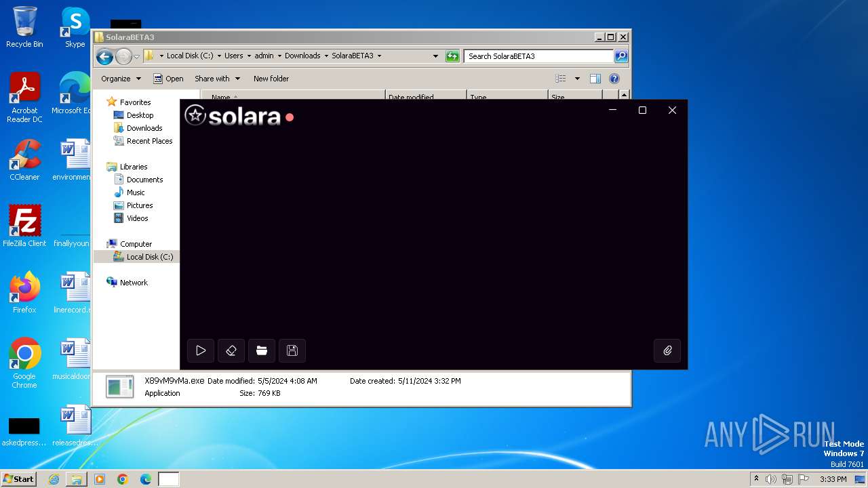Click the admin breadcrumb in address bar

coord(264,56)
